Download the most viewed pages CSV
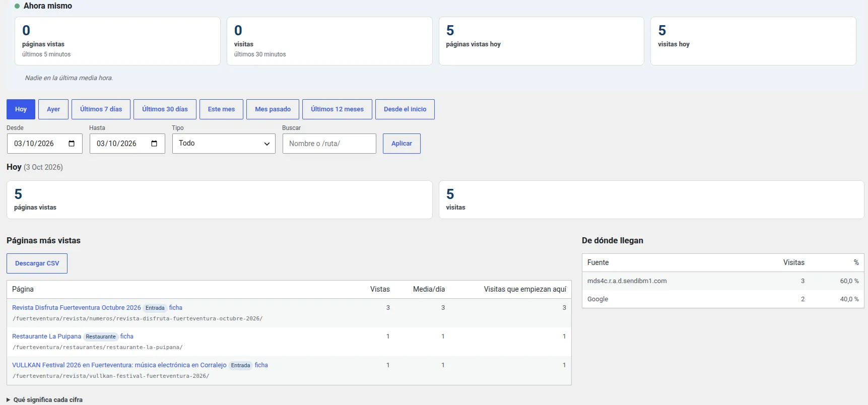 pos(37,263)
